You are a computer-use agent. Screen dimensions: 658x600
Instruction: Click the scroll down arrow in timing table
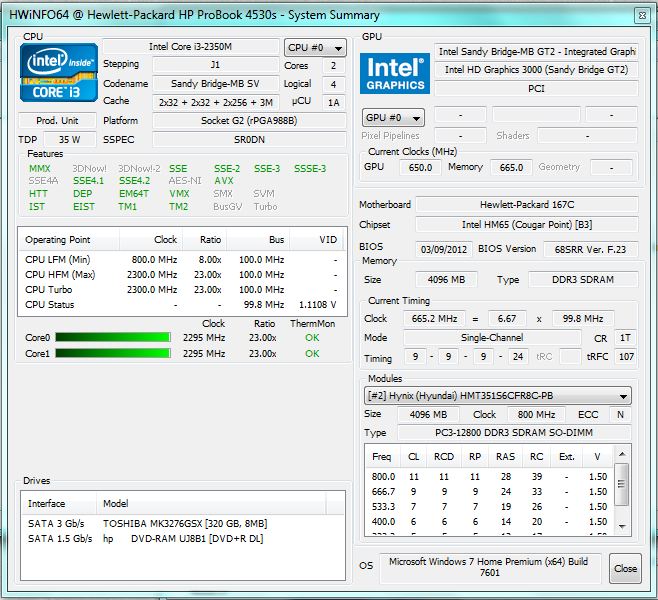tap(622, 526)
